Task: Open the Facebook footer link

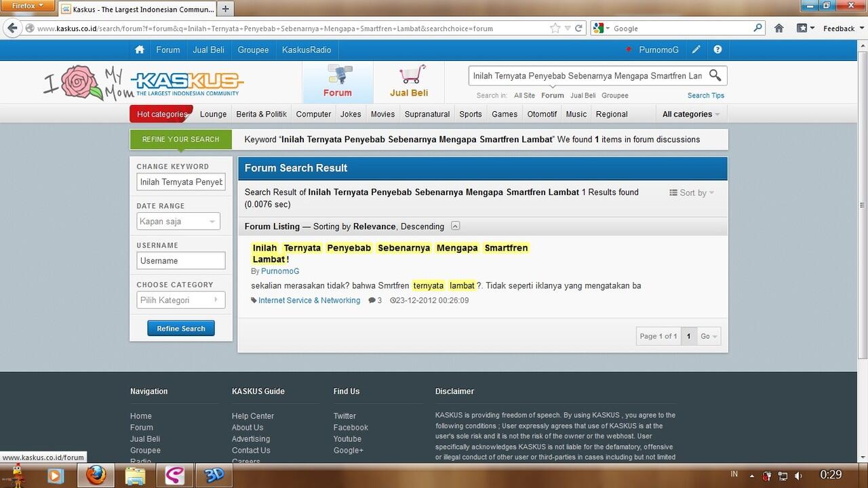Action: [x=351, y=428]
